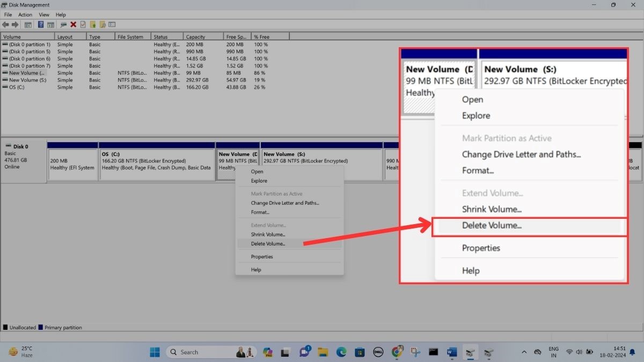
Task: Click the Back arrow in the toolbar
Action: coord(5,24)
